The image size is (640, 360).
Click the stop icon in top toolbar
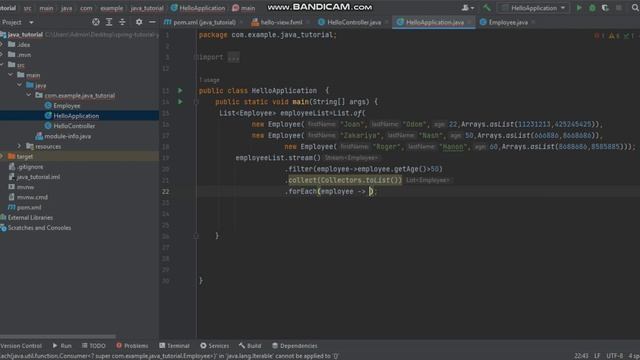(x=619, y=8)
